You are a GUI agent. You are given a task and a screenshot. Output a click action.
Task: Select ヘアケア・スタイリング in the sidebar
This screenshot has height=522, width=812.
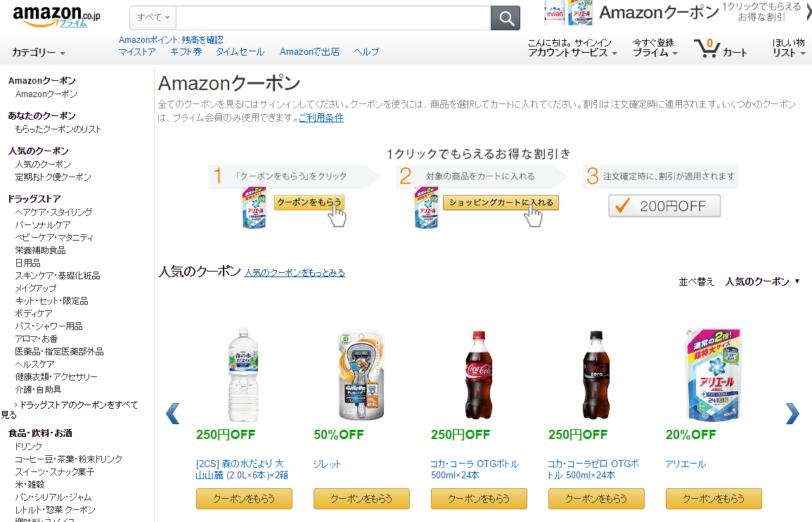click(53, 212)
